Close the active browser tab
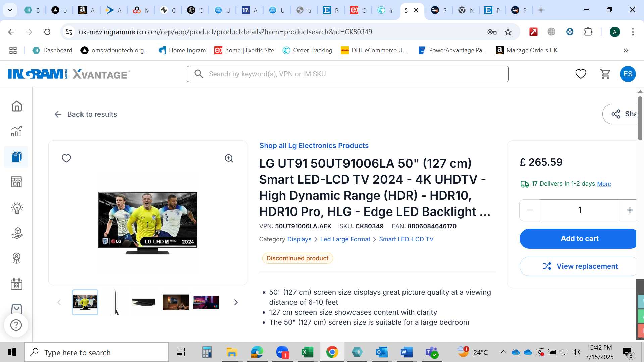644x362 pixels. (x=416, y=10)
